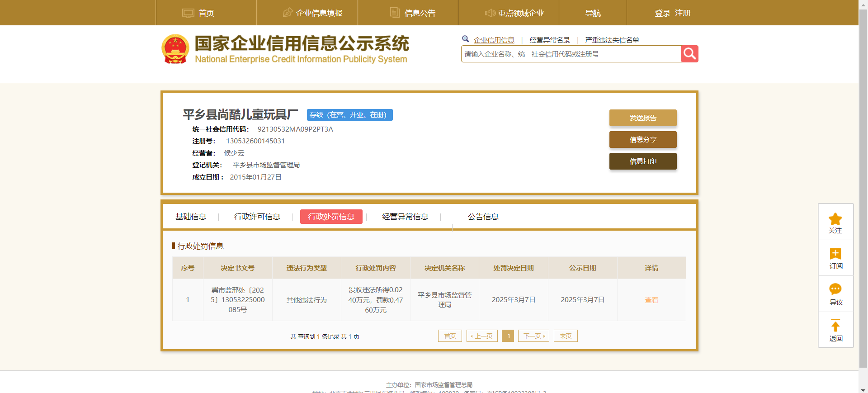Select 经营异常名录 search category
This screenshot has height=393, width=868.
549,40
